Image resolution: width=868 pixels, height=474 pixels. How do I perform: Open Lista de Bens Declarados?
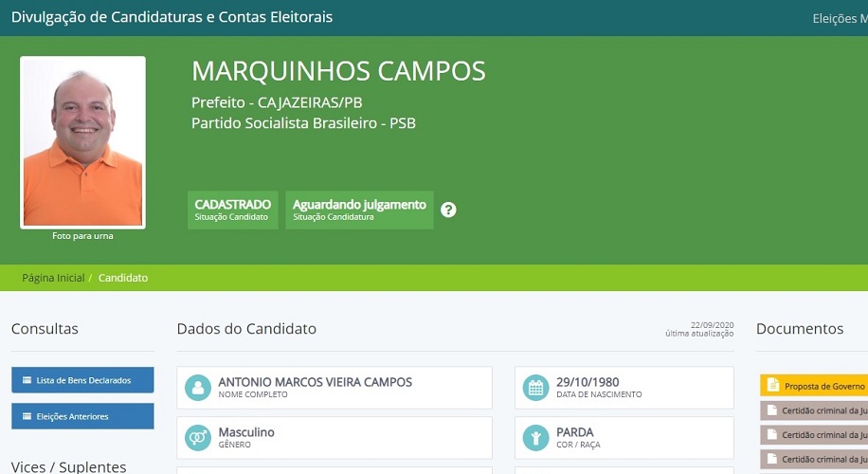(x=82, y=380)
